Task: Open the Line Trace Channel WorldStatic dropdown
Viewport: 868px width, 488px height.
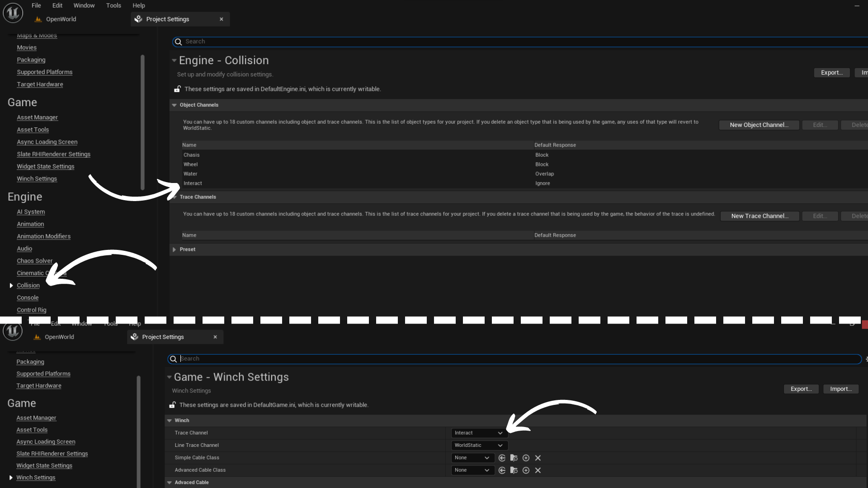Action: [x=479, y=446]
